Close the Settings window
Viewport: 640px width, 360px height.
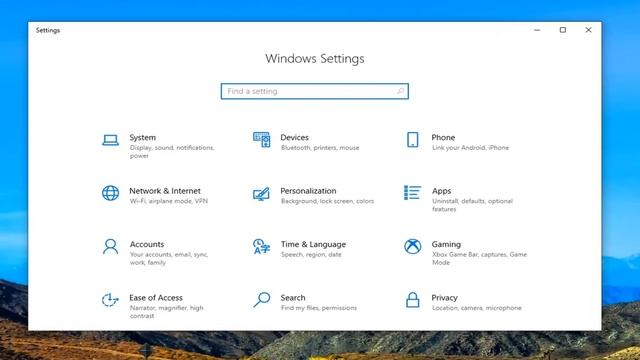click(x=588, y=30)
